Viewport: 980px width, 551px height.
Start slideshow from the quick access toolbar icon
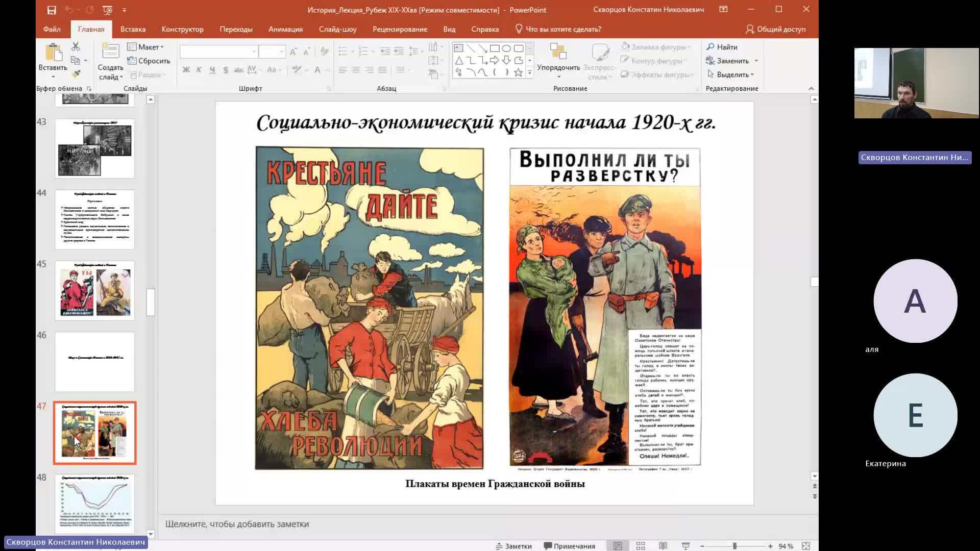click(x=107, y=10)
